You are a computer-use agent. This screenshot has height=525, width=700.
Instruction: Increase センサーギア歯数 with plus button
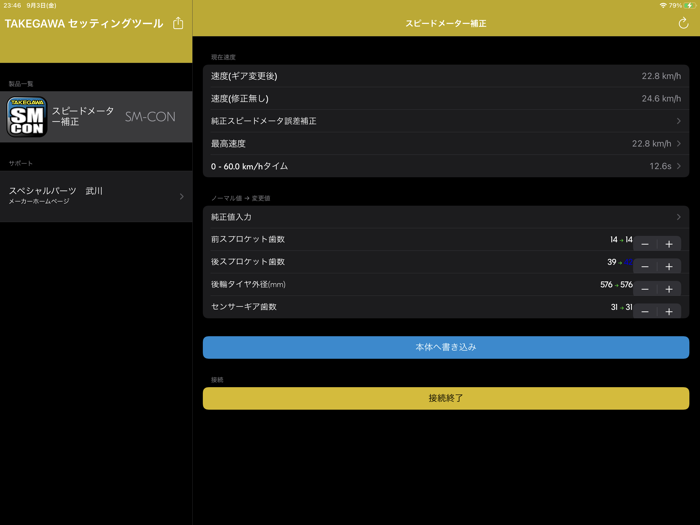669,311
